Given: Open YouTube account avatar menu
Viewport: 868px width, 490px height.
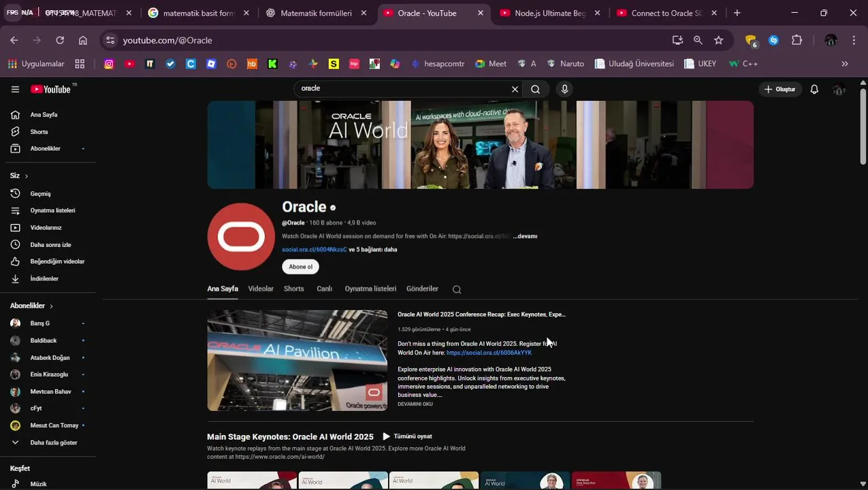Looking at the screenshot, I should pos(839,89).
